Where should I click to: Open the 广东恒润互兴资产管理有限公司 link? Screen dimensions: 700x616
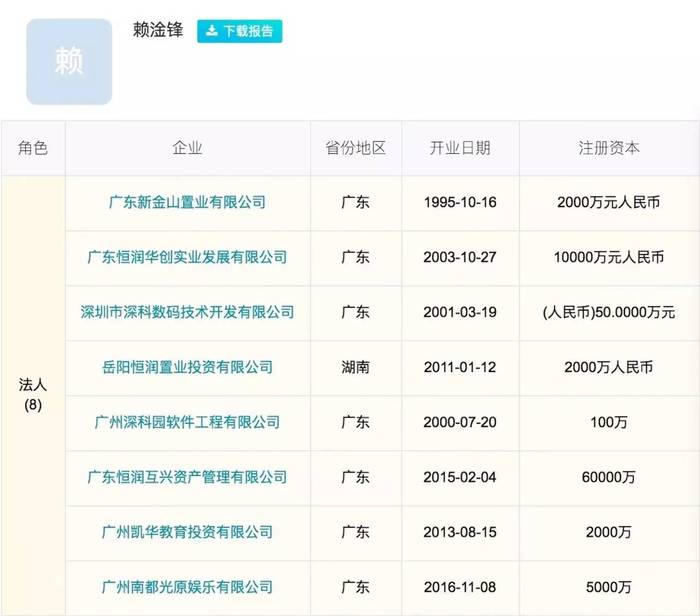pyautogui.click(x=188, y=477)
